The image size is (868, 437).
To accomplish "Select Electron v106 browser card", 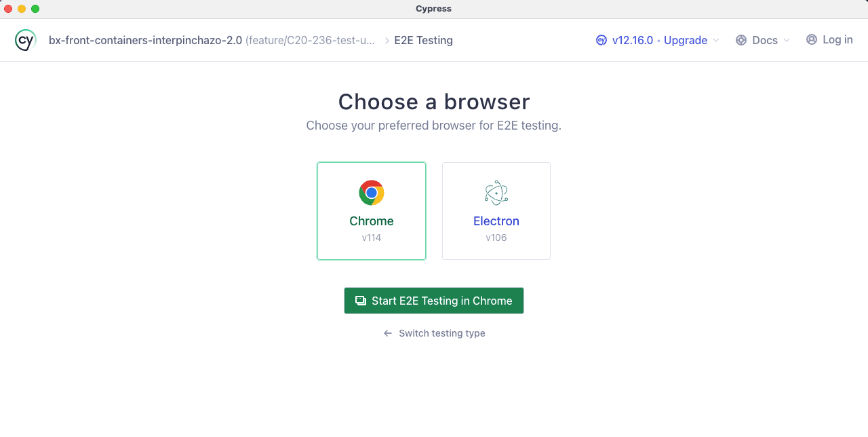I will pyautogui.click(x=496, y=211).
